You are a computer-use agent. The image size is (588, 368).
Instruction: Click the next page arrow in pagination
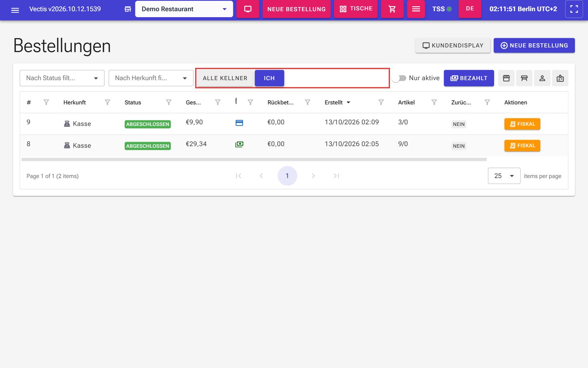coord(313,176)
